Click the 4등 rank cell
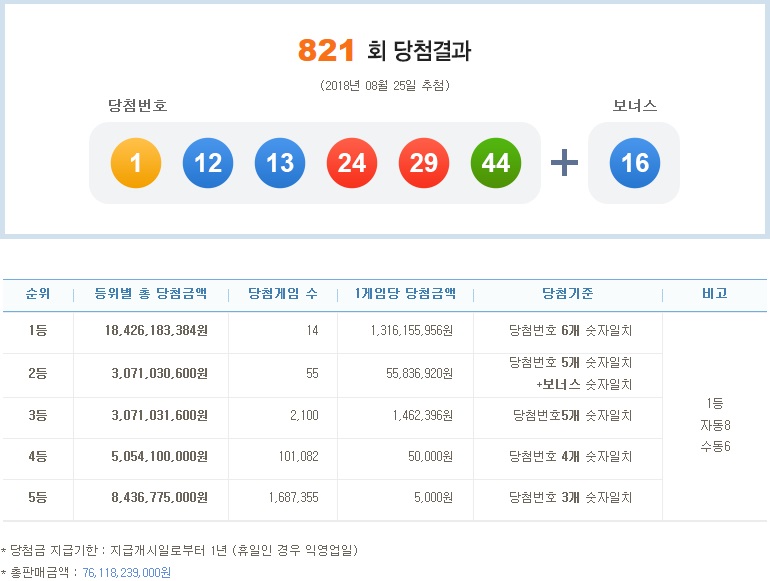Viewport: 770px width, 581px height. tap(38, 456)
